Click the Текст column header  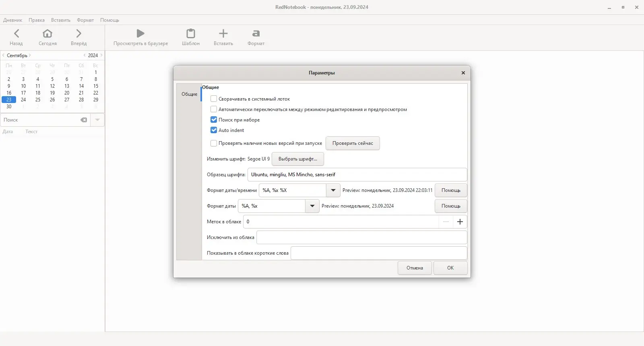click(x=31, y=132)
